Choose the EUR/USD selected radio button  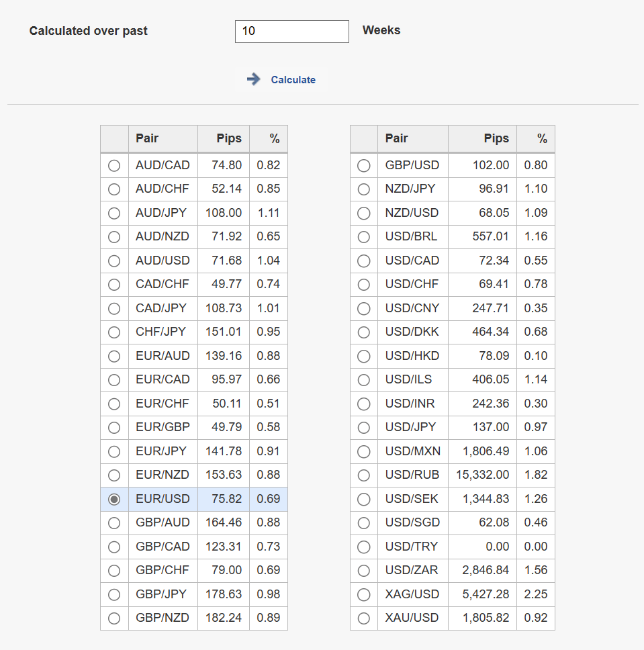pos(114,499)
